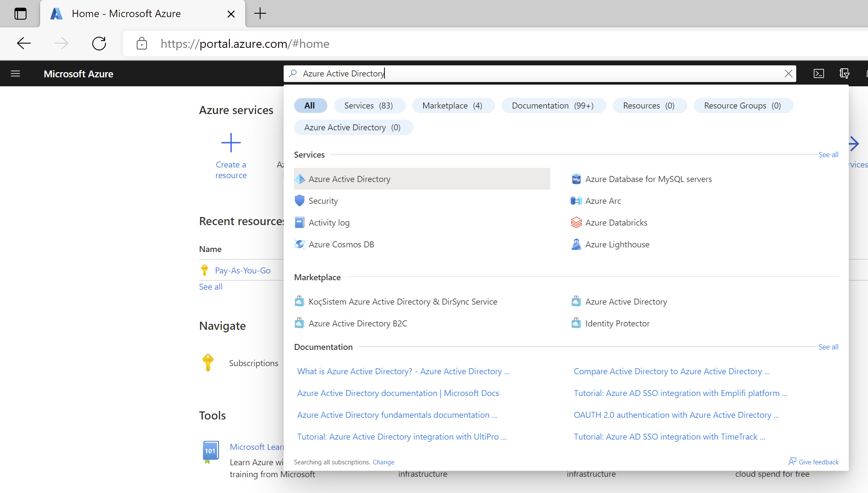Open Cloud Shell from the top bar
The width and height of the screenshot is (868, 493).
tap(818, 73)
